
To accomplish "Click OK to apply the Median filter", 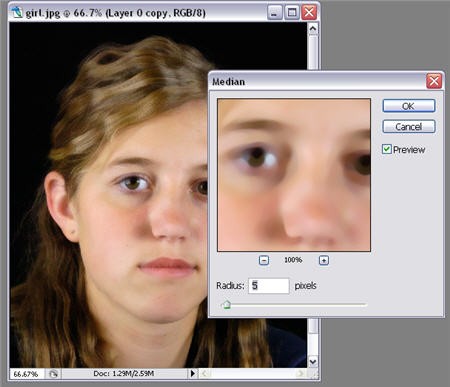I will pyautogui.click(x=409, y=106).
